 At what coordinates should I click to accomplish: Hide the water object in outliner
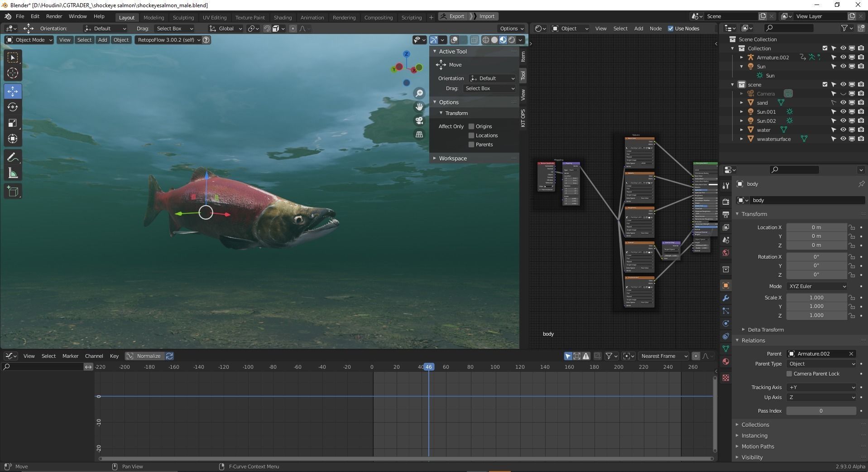[843, 130]
